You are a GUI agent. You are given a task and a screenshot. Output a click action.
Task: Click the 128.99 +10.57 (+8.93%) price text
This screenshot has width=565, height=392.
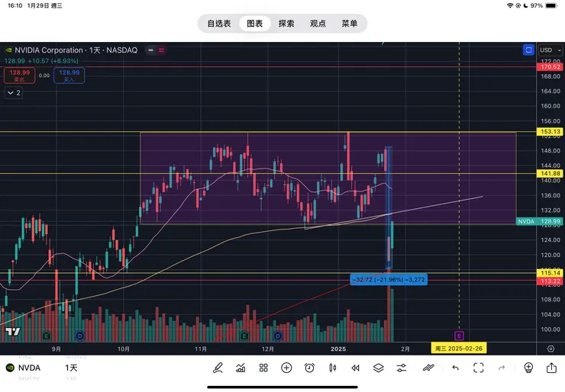pyautogui.click(x=41, y=61)
